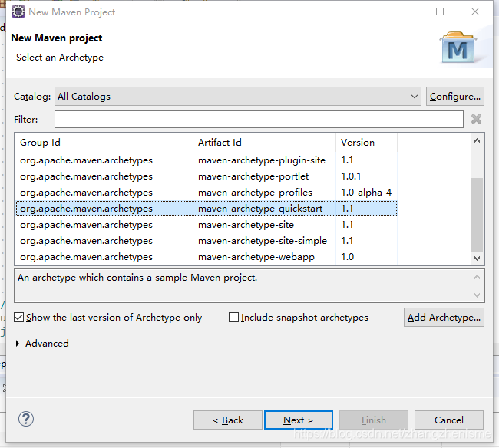The image size is (499, 448).
Task: Sort by Artifact Id column header
Action: tap(264, 143)
